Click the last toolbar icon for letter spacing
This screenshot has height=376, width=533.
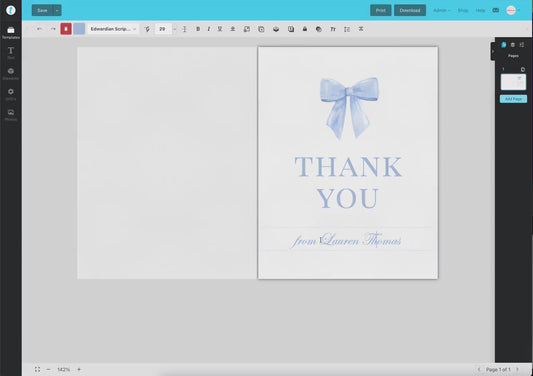click(361, 29)
